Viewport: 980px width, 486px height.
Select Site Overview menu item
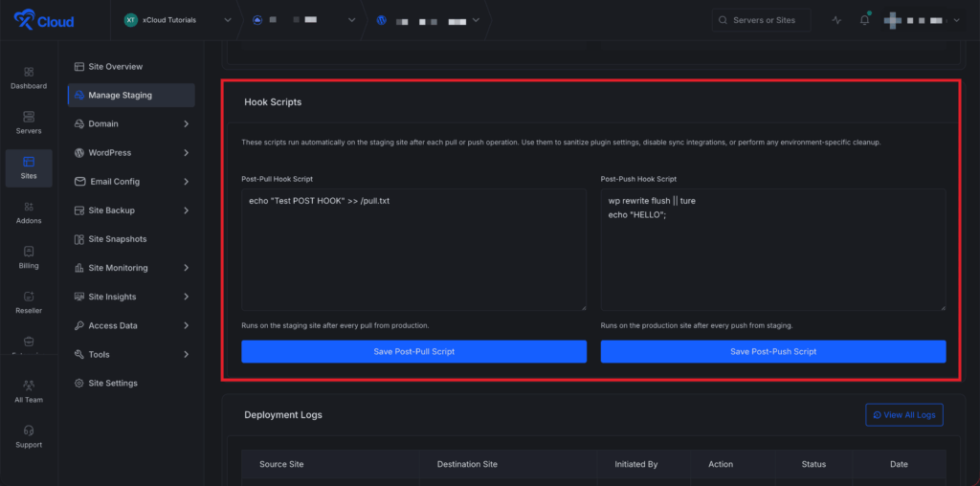click(x=115, y=66)
